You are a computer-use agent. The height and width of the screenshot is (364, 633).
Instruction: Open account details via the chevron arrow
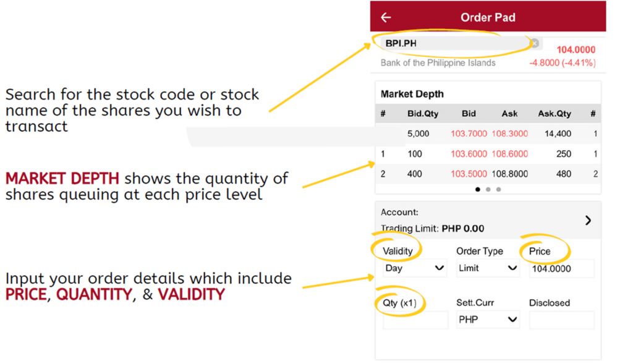pos(589,219)
